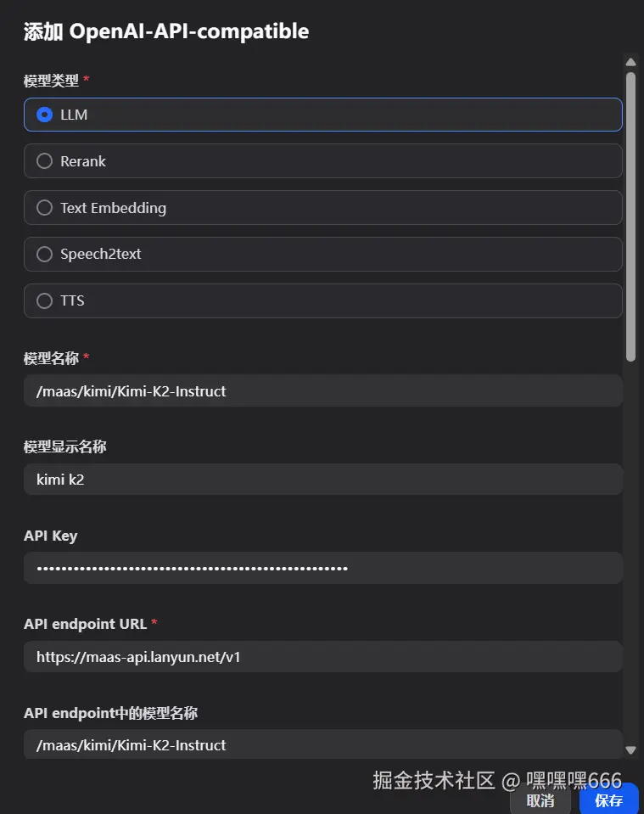Click the TTS label text

click(72, 300)
